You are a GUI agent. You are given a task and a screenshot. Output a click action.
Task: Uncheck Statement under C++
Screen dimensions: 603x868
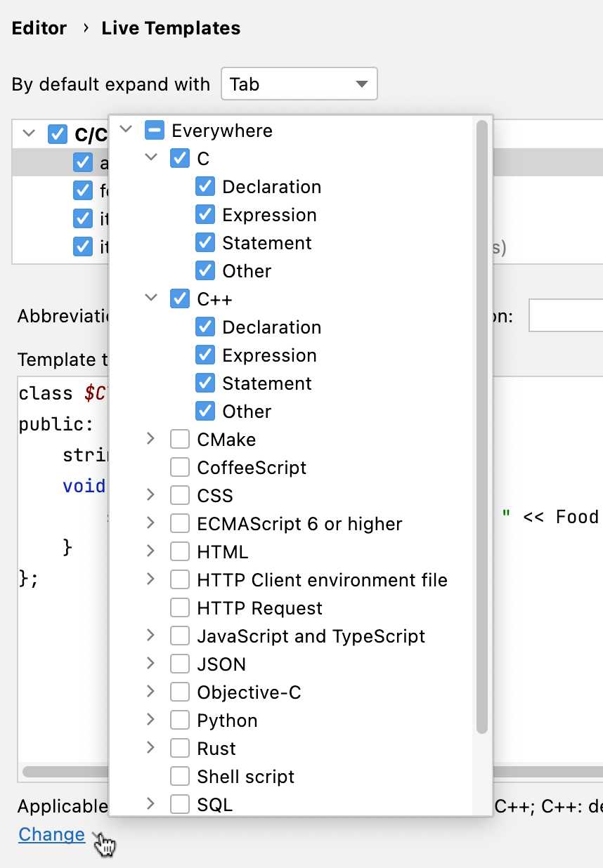[x=205, y=383]
